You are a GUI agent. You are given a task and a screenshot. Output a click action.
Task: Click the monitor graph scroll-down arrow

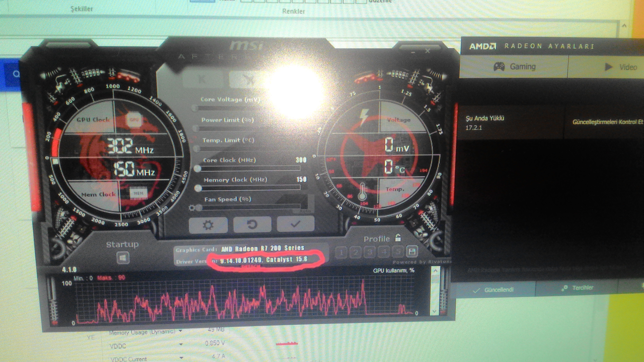(x=435, y=311)
